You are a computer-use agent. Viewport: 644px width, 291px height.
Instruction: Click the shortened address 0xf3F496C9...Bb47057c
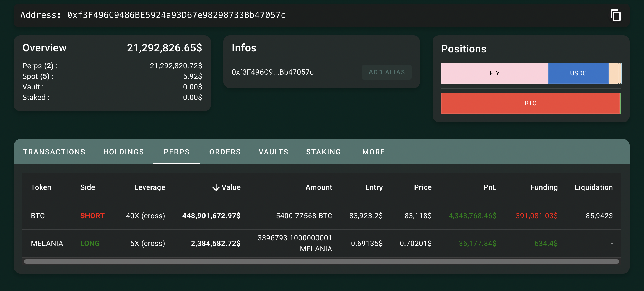pyautogui.click(x=273, y=72)
